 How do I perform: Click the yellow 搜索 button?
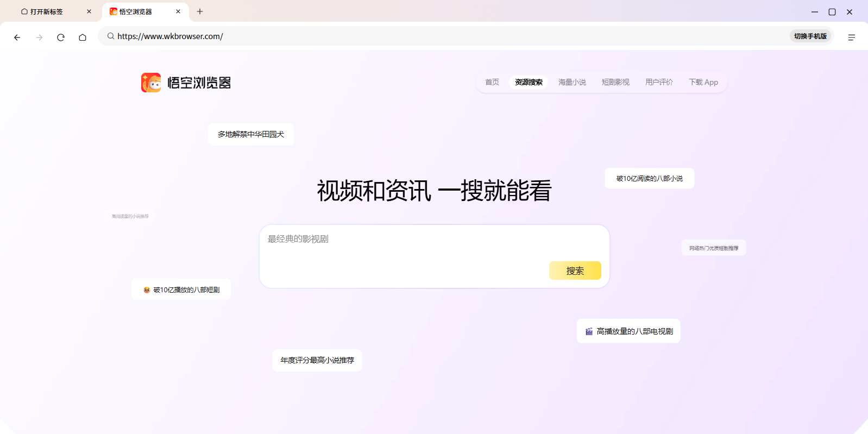[575, 271]
